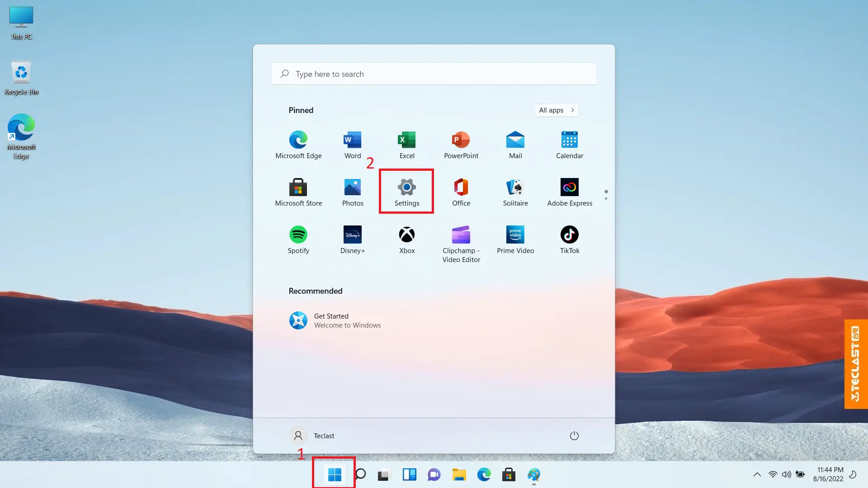
Task: Launch Solitaire
Action: tap(515, 188)
